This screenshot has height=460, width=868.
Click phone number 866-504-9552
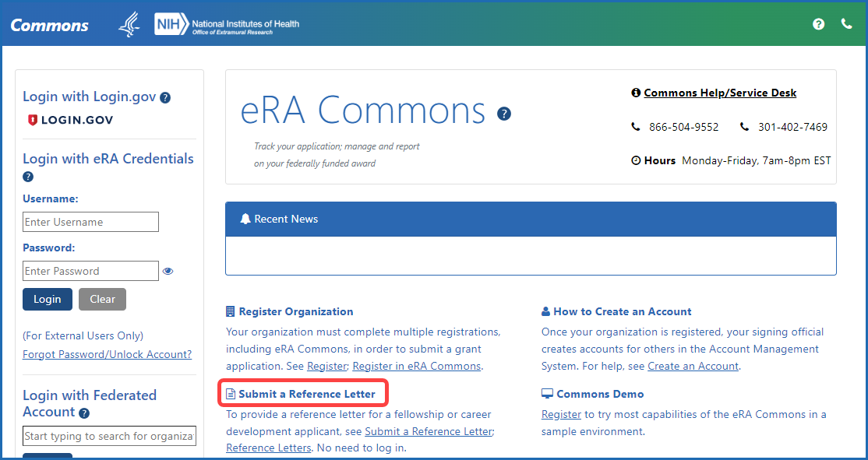tap(683, 127)
